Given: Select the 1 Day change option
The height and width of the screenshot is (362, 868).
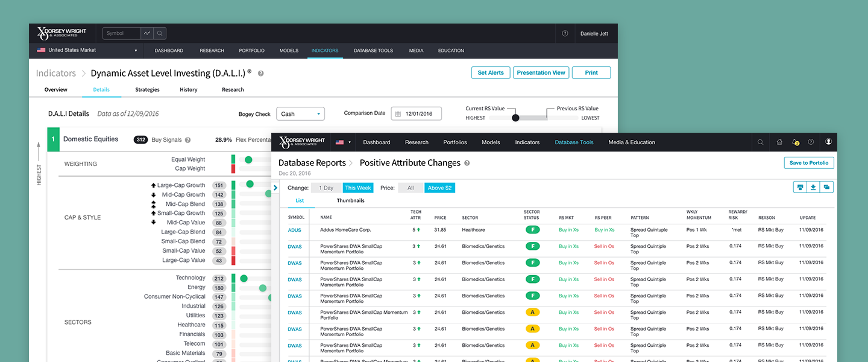Looking at the screenshot, I should 326,188.
